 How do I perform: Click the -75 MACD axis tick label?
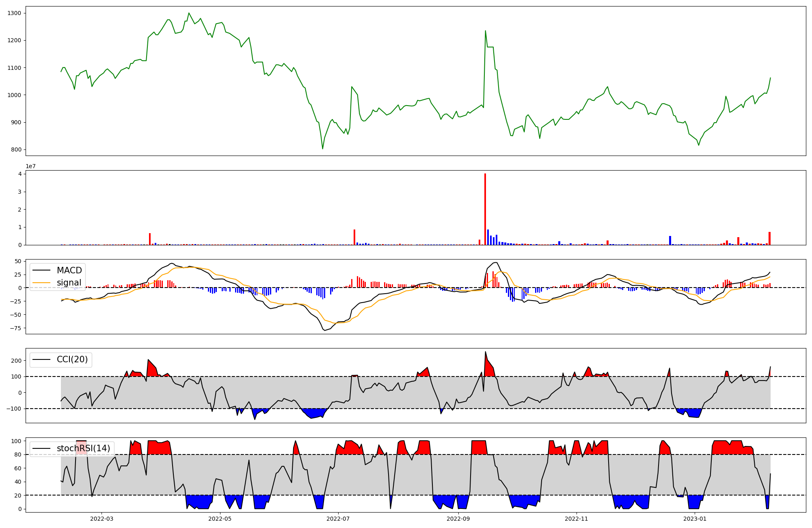click(x=16, y=328)
